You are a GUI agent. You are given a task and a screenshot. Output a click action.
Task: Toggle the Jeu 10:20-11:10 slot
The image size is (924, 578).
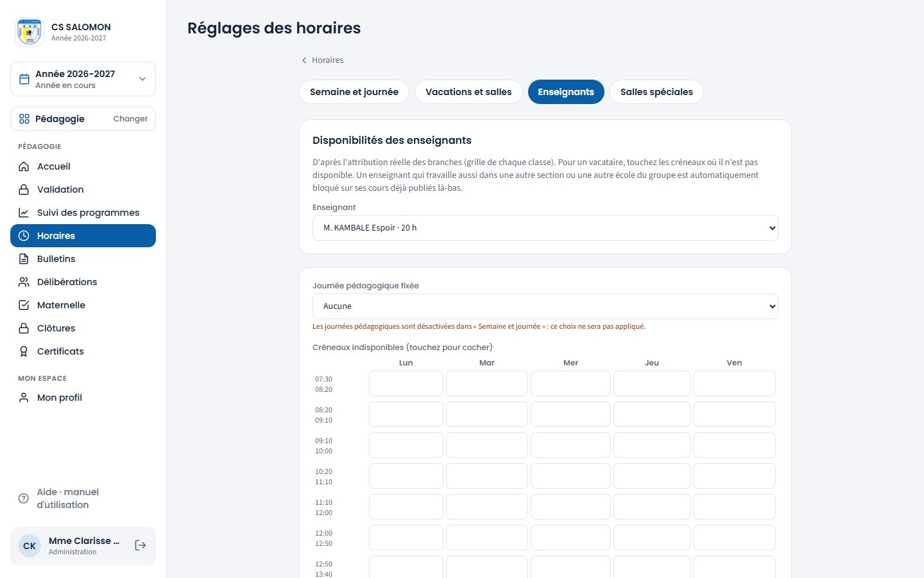(652, 476)
